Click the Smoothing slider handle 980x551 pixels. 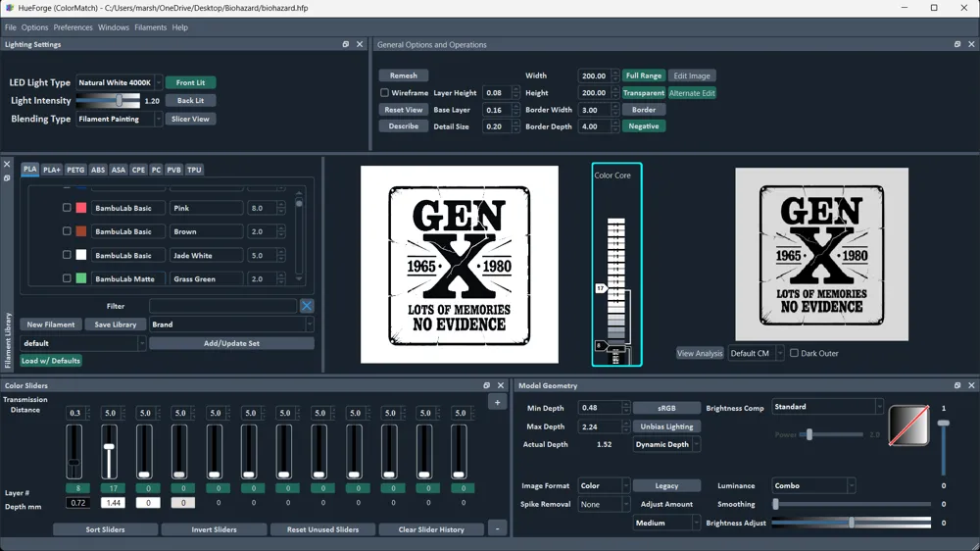click(x=775, y=504)
